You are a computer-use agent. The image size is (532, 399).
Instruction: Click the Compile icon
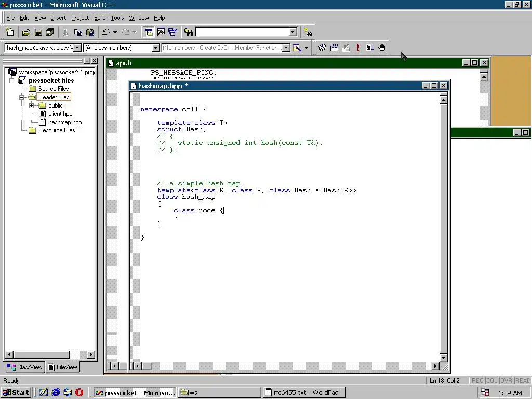[322, 48]
